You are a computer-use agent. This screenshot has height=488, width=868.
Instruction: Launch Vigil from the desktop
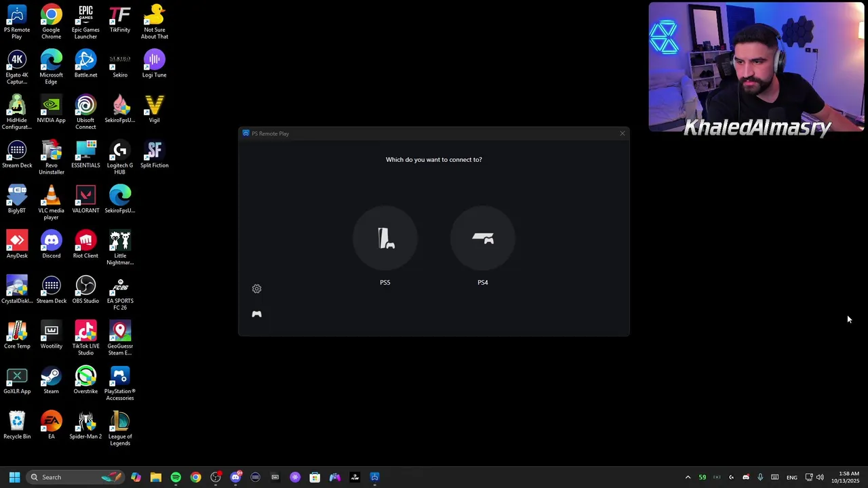[154, 108]
